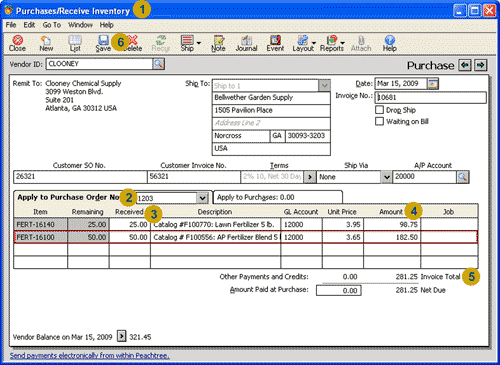The width and height of the screenshot is (500, 365).
Task: Open the Edit menu
Action: pyautogui.click(x=29, y=25)
